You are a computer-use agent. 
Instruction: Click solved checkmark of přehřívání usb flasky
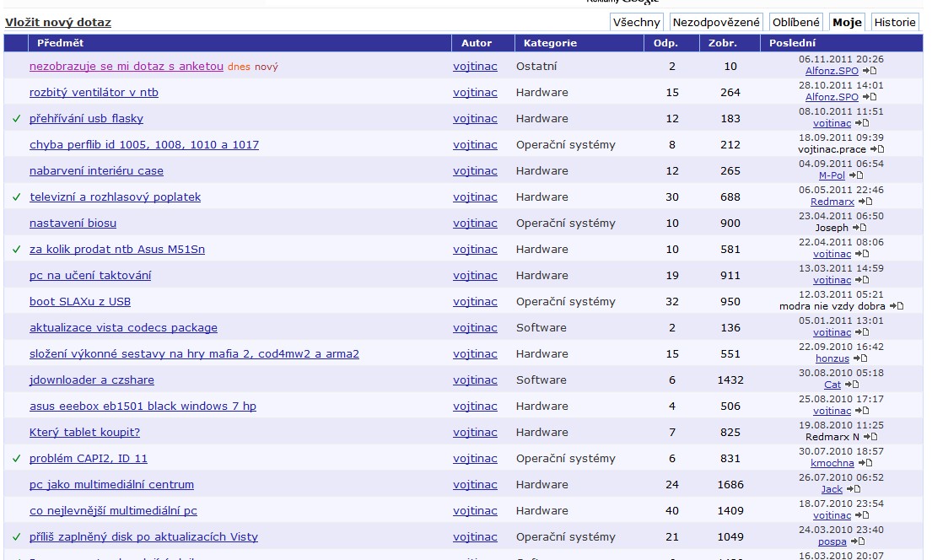[17, 119]
